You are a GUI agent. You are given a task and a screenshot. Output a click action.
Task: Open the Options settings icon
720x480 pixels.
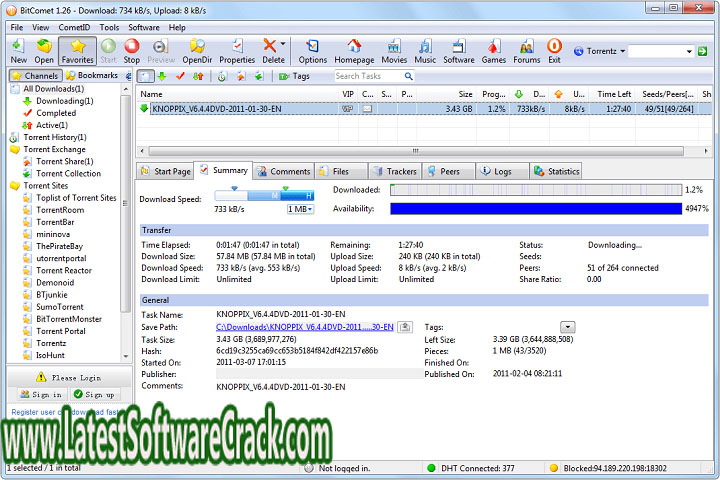tap(312, 50)
